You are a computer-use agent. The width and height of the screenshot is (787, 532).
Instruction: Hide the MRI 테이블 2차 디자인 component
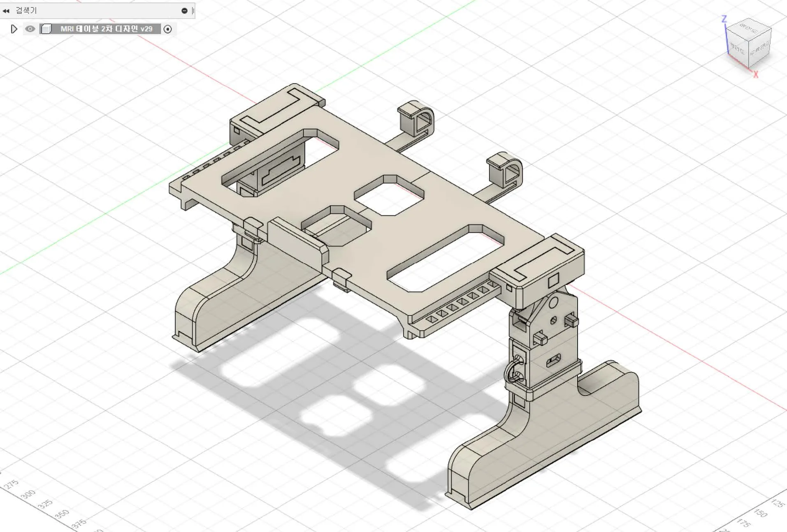tap(30, 29)
